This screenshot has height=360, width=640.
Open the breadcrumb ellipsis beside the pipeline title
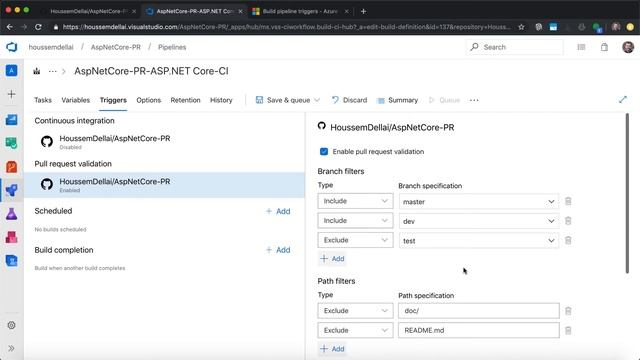[x=53, y=71]
